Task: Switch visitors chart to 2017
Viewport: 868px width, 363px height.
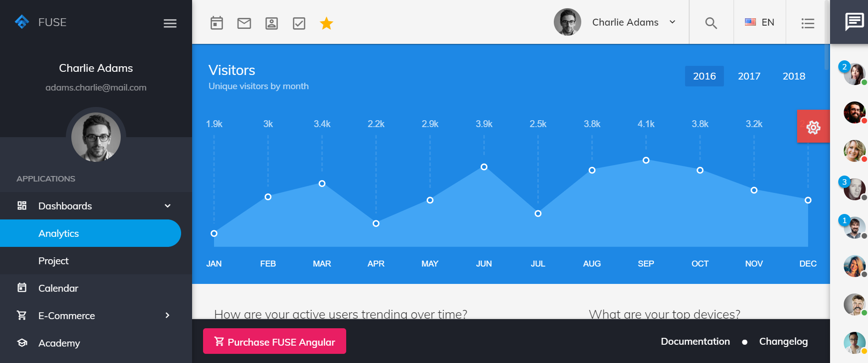Action: click(749, 76)
